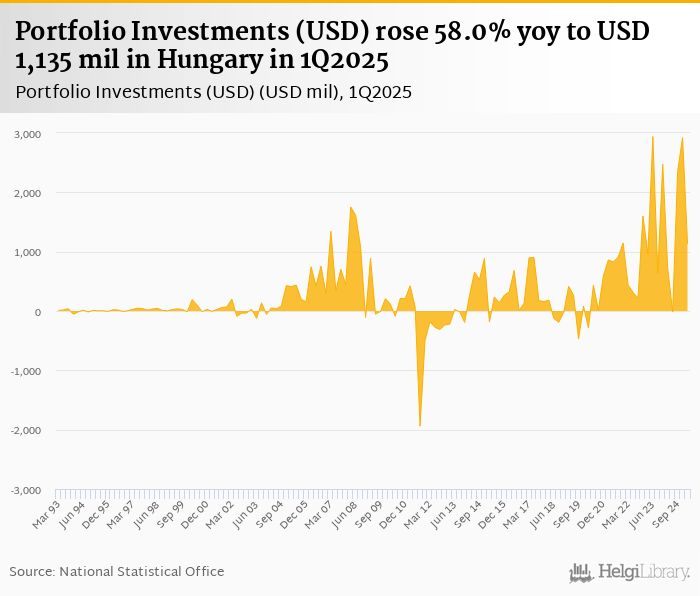
Task: Select the 1,000 y-axis label
Action: coord(27,252)
